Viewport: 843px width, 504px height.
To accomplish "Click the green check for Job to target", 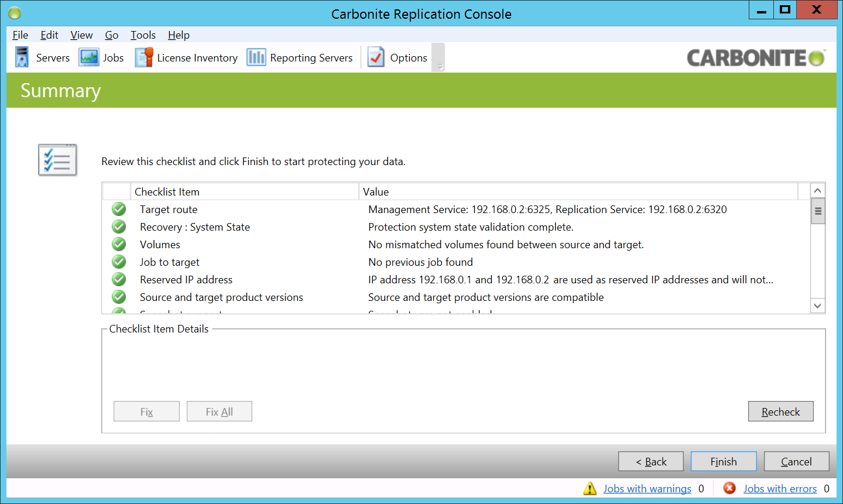I will [119, 262].
